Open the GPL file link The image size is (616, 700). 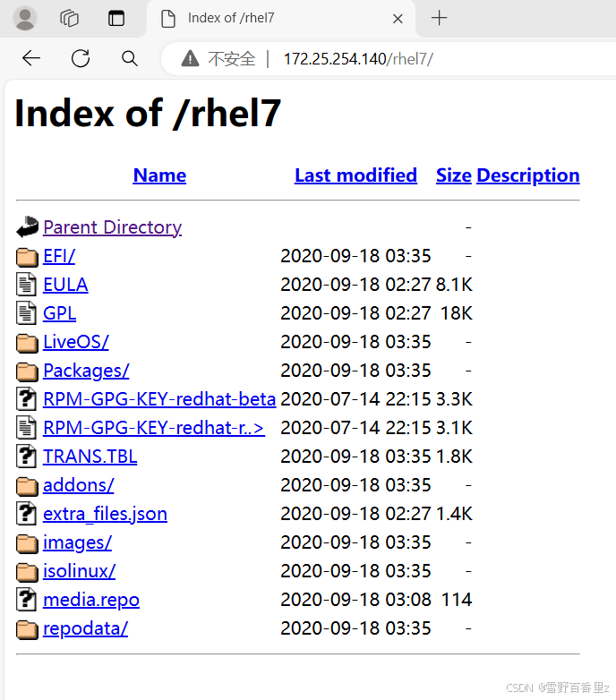coord(59,313)
